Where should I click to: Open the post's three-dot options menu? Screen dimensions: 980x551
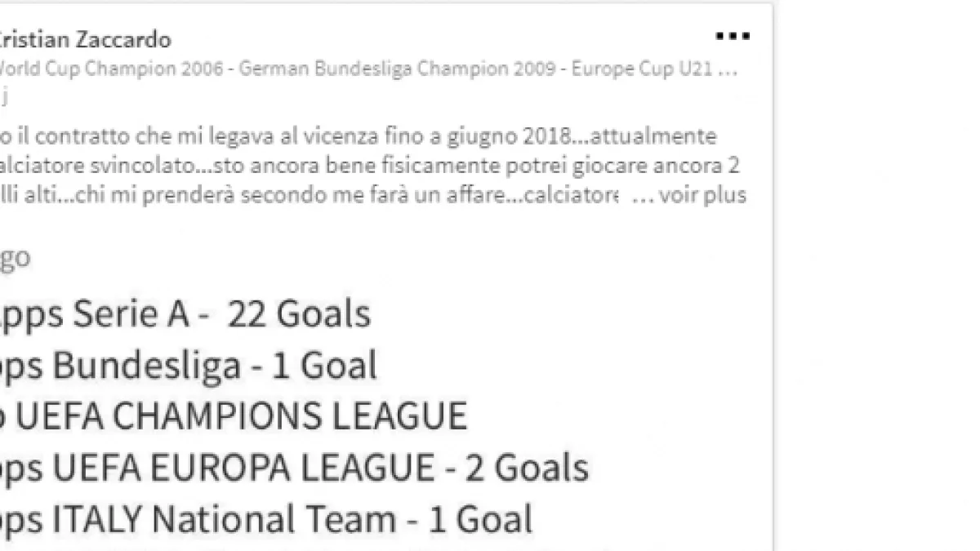click(x=732, y=36)
